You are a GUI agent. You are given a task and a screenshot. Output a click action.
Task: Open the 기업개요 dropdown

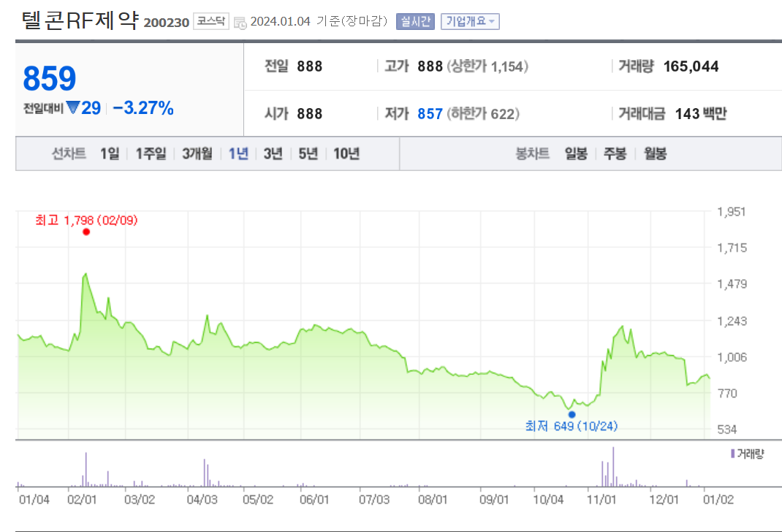[470, 21]
